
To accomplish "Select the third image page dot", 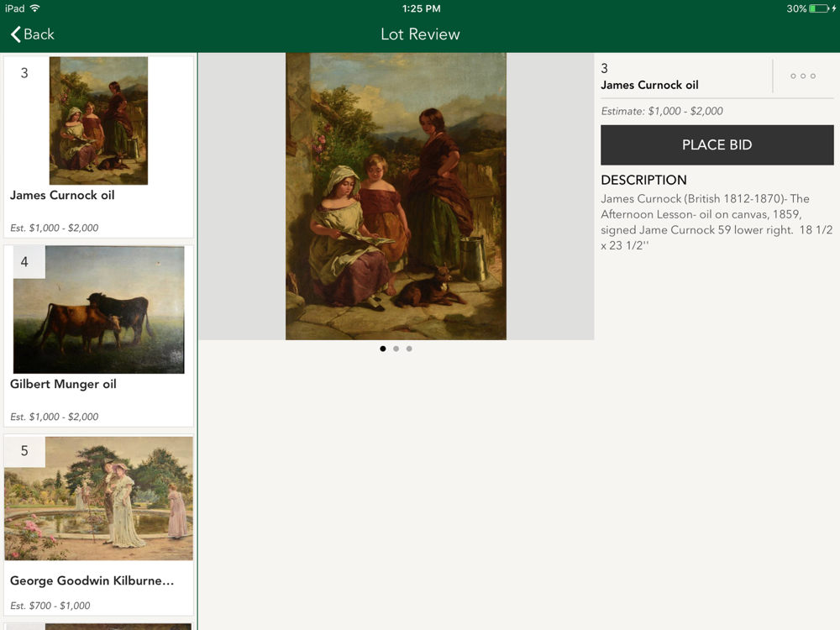I will (x=409, y=349).
